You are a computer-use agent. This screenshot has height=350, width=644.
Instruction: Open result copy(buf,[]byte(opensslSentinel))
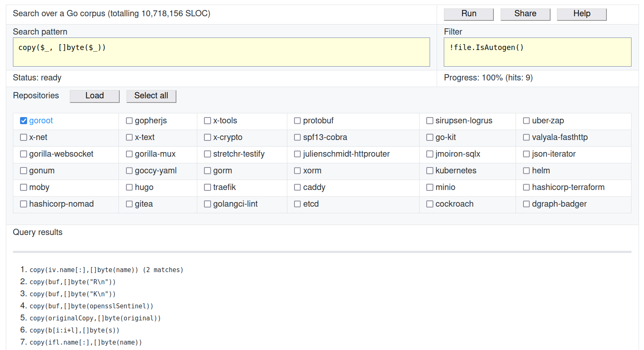tap(91, 306)
